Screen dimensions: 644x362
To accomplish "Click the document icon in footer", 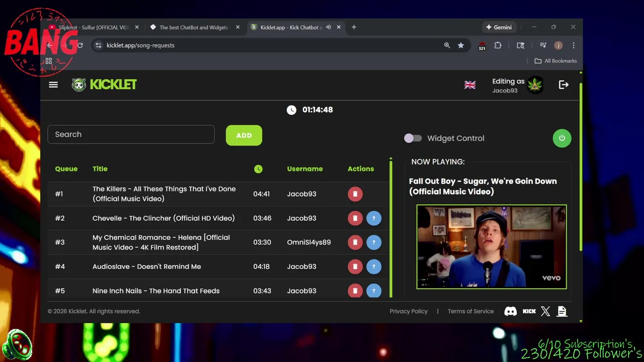I will pyautogui.click(x=562, y=311).
